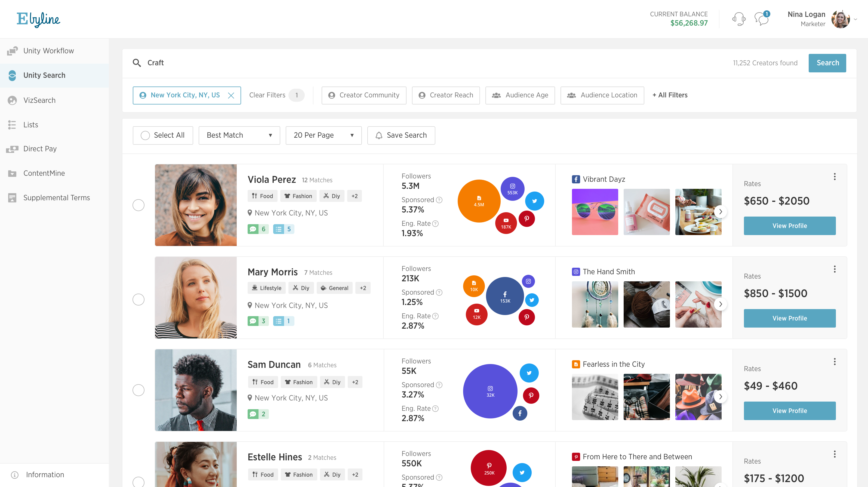868x487 pixels.
Task: Open Unity Workflow in sidebar
Action: 54,51
